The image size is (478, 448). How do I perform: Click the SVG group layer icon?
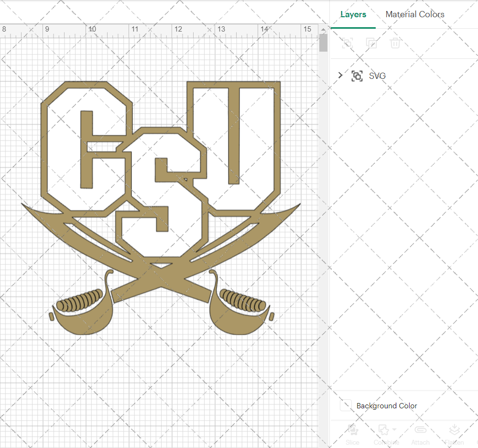click(357, 76)
